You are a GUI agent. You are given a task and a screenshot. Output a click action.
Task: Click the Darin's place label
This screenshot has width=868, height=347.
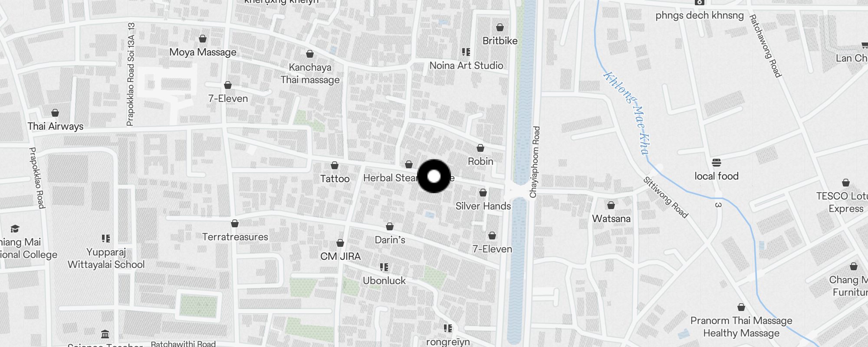390,240
